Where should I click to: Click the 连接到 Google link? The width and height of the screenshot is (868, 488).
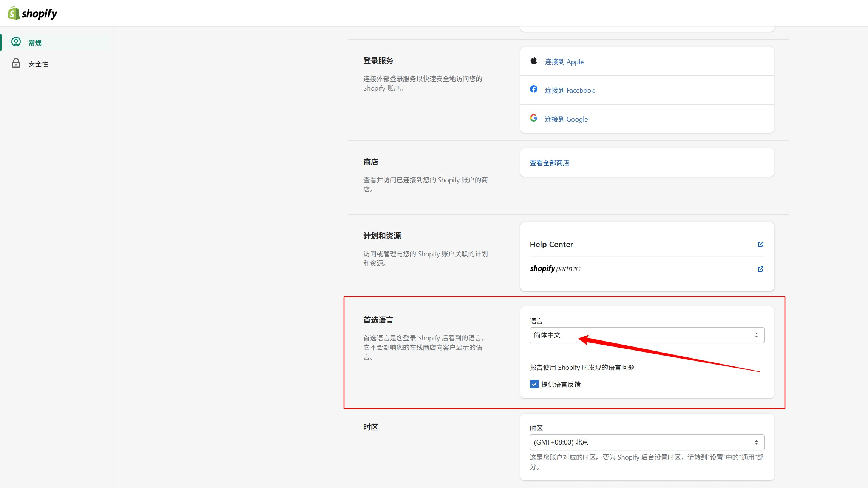point(566,119)
